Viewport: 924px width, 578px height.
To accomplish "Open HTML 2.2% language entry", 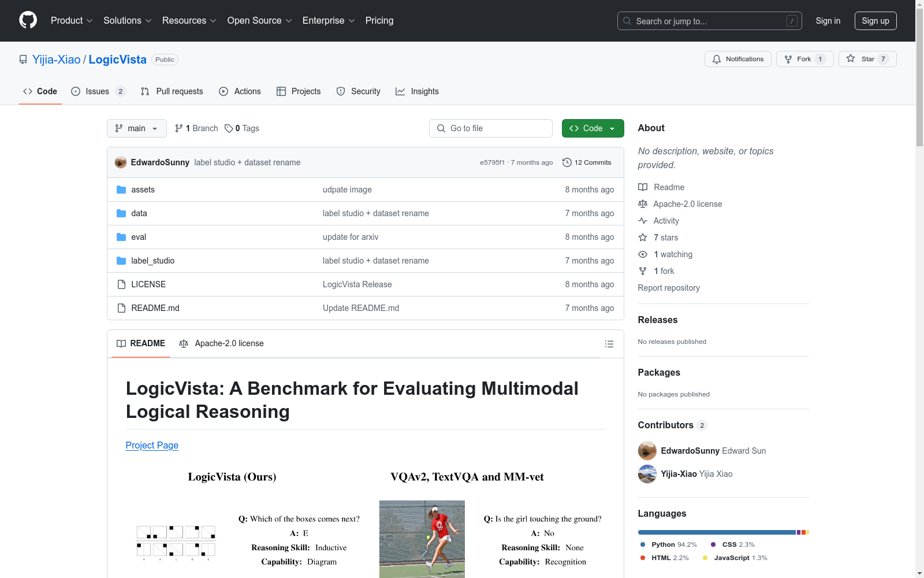I will (x=665, y=558).
